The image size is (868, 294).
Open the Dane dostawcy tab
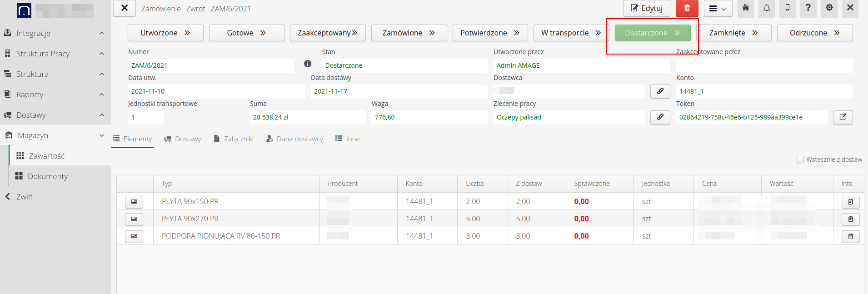pos(294,139)
